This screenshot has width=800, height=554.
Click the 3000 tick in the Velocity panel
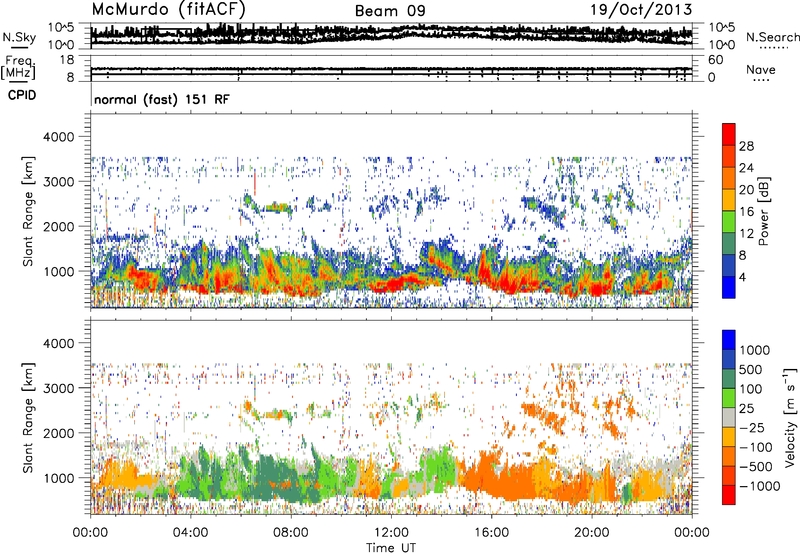[x=59, y=388]
